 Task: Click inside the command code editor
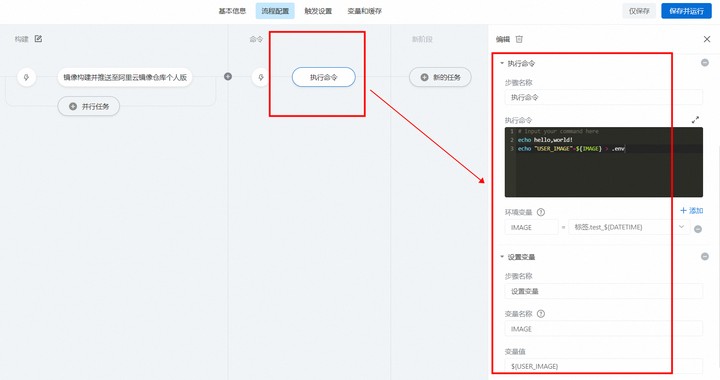(603, 162)
